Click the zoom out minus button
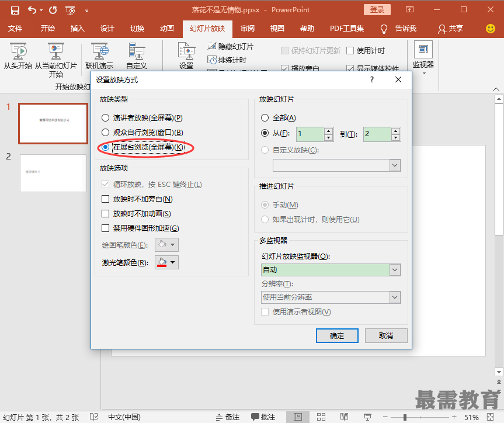 pos(385,417)
